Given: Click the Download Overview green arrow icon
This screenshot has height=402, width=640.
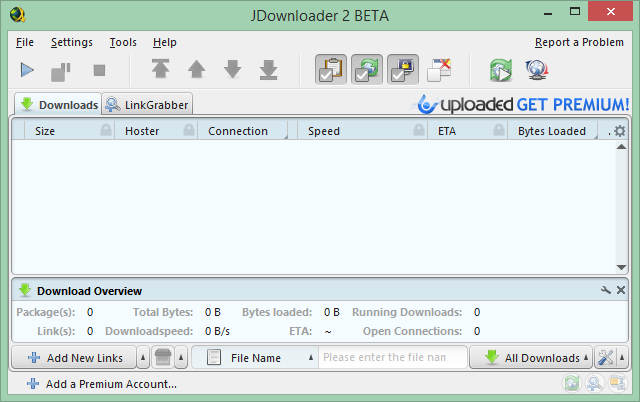Looking at the screenshot, I should click(25, 290).
